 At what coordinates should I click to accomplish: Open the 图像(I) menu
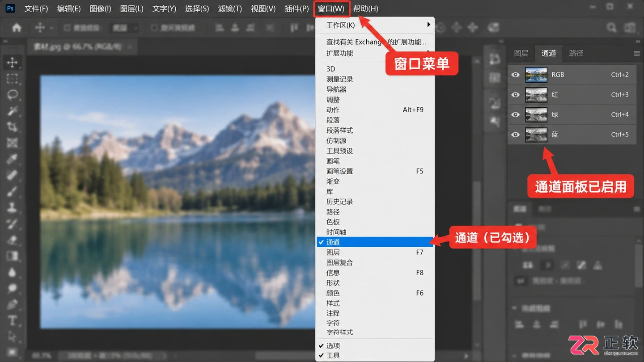(100, 9)
